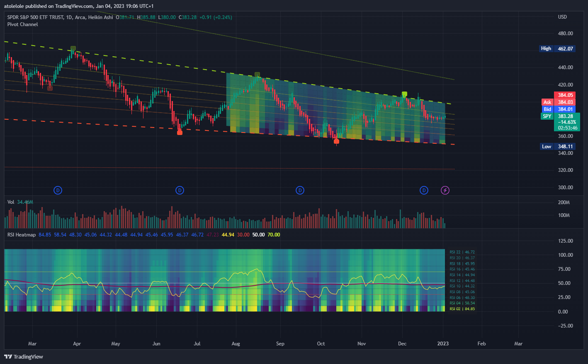
Task: Click the RSI 14 | 44.94 legend row
Action: (462, 275)
